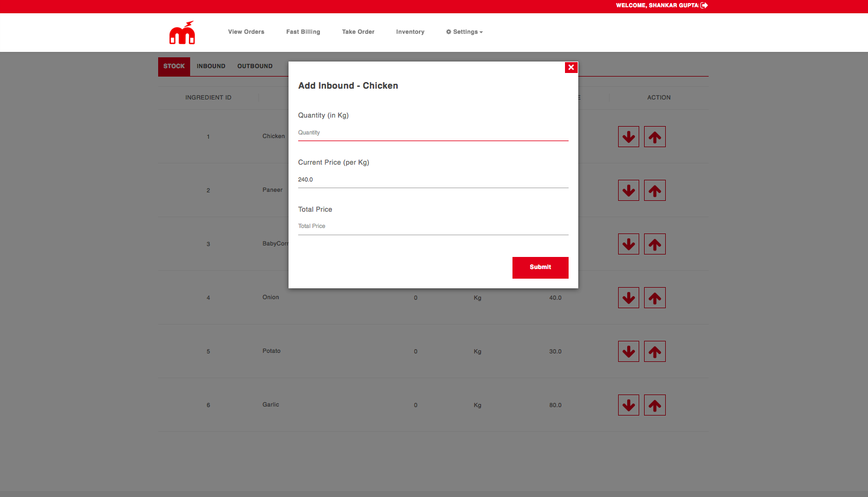
Task: Click the Garlic ingredient name
Action: coord(270,405)
